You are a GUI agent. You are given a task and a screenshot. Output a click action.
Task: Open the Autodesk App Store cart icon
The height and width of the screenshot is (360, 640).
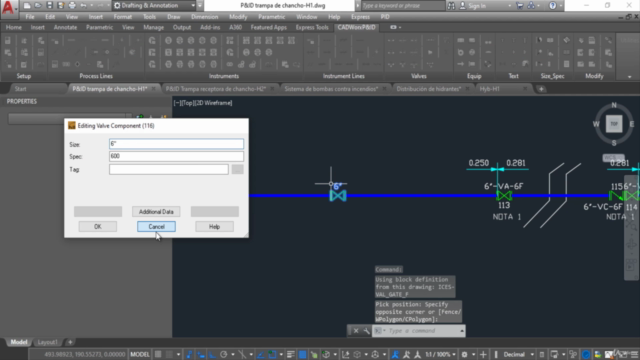(520, 6)
